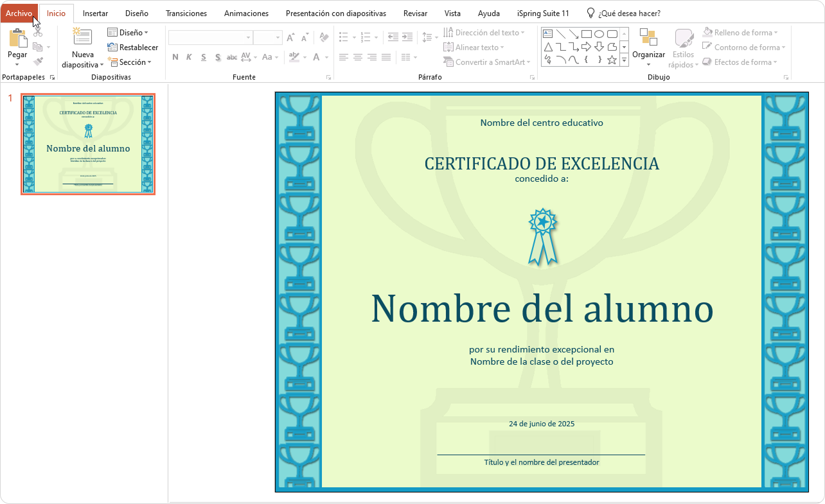
Task: Expand the Sección dropdown
Action: tap(129, 62)
